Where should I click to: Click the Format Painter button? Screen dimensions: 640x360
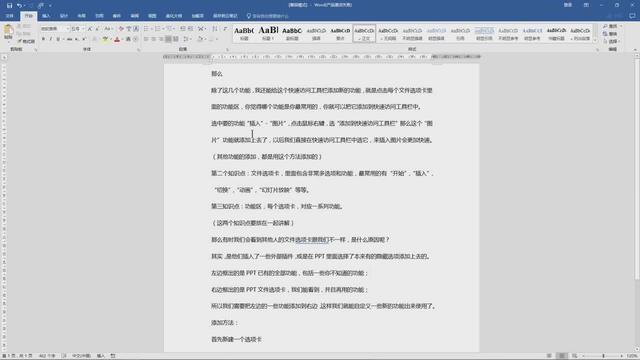pos(27,42)
